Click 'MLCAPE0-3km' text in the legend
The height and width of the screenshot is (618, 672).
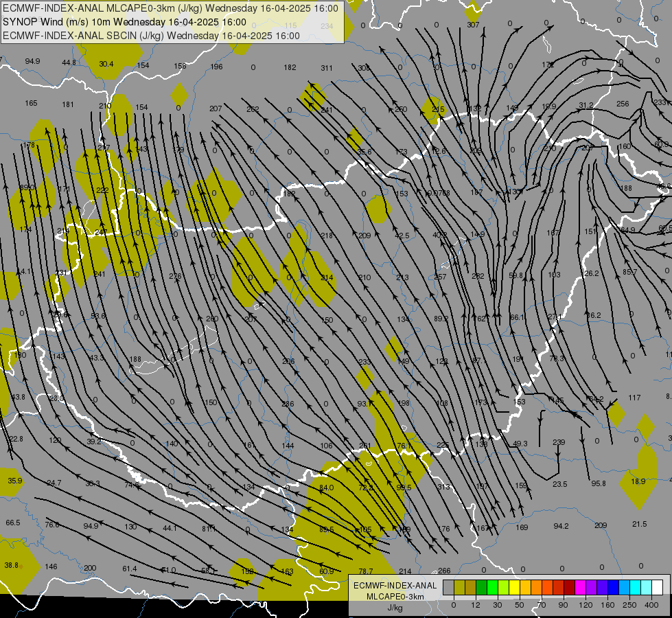(395, 597)
